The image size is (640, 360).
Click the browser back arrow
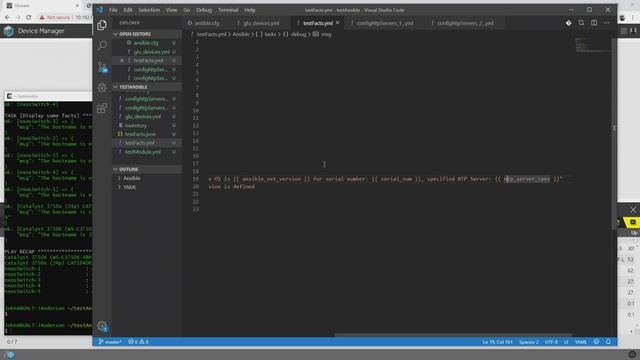tap(7, 17)
